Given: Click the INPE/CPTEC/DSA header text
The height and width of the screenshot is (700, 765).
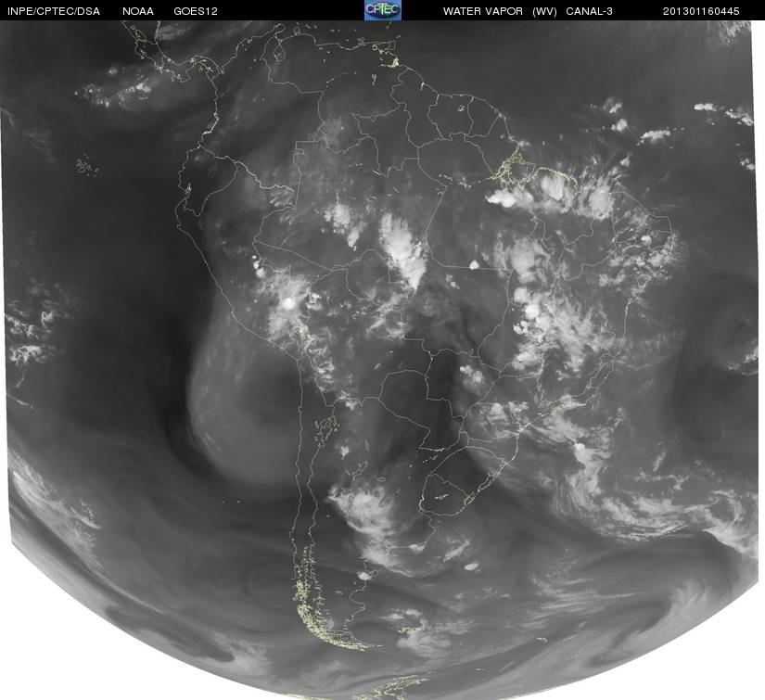Looking at the screenshot, I should pos(54,11).
